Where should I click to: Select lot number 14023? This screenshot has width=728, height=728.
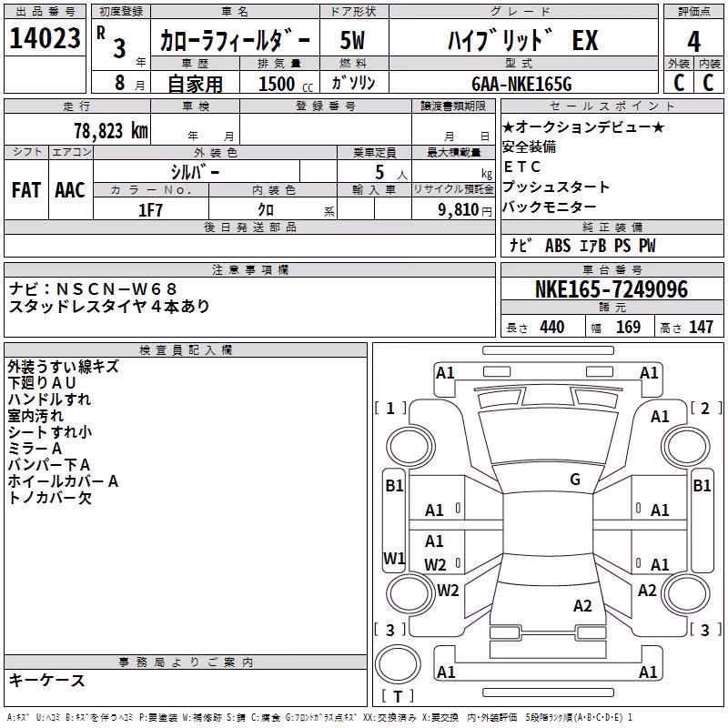tap(45, 38)
